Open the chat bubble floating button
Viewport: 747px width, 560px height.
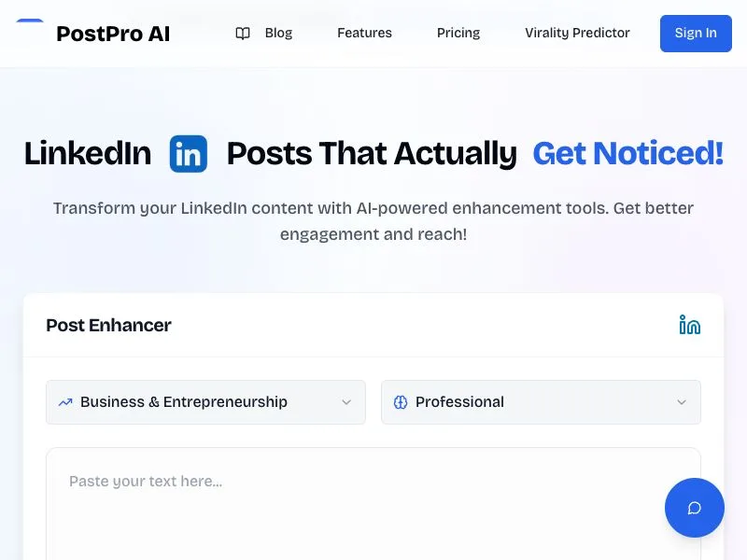[x=694, y=508]
